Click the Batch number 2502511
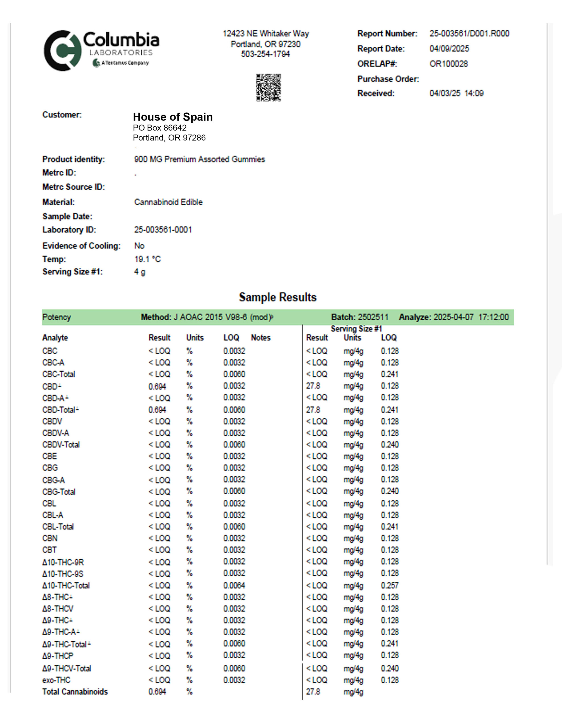 click(x=372, y=317)
